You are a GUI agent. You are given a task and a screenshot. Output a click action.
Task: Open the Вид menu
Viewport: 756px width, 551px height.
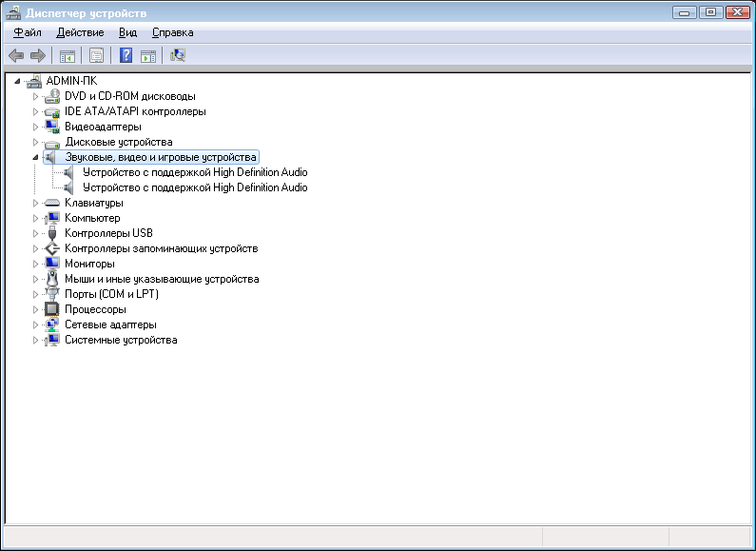click(x=127, y=32)
